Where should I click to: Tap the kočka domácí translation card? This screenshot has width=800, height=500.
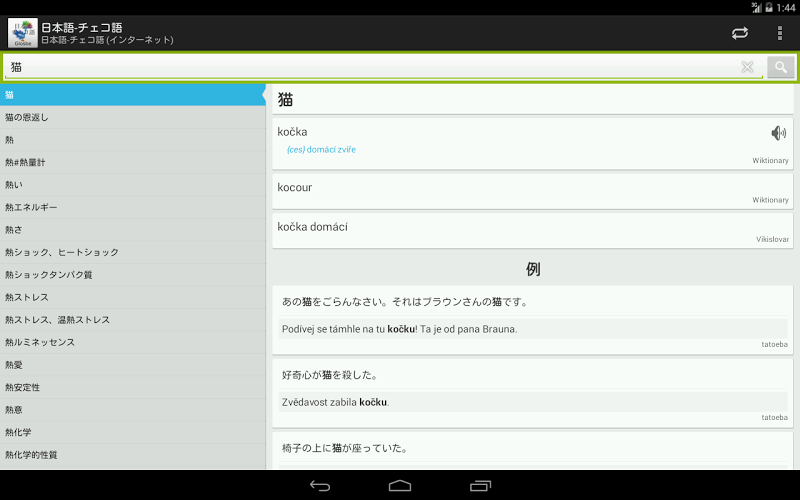click(x=533, y=231)
